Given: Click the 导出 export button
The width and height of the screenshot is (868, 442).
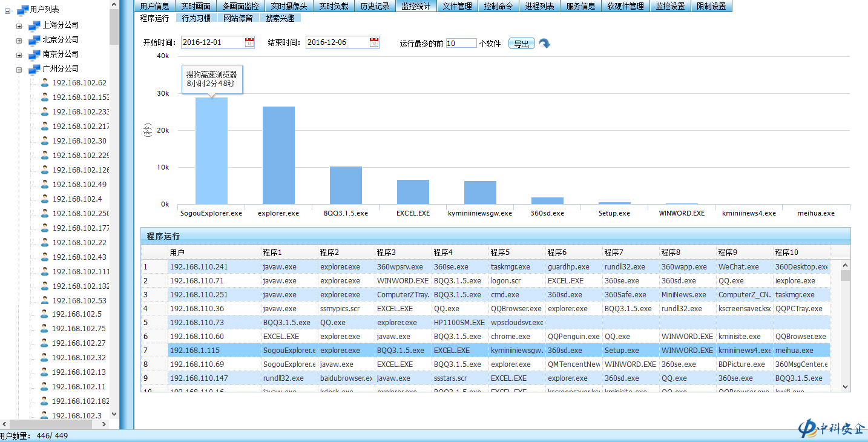Looking at the screenshot, I should click(522, 44).
